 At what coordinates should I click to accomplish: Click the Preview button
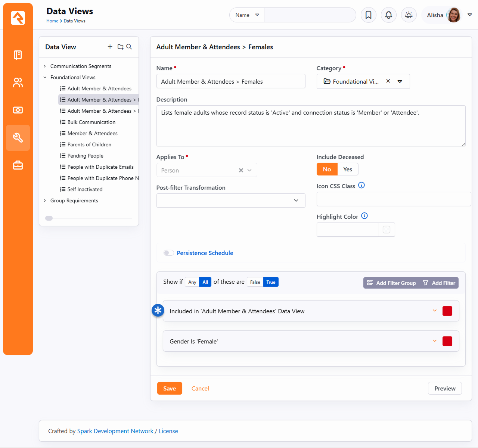point(445,388)
